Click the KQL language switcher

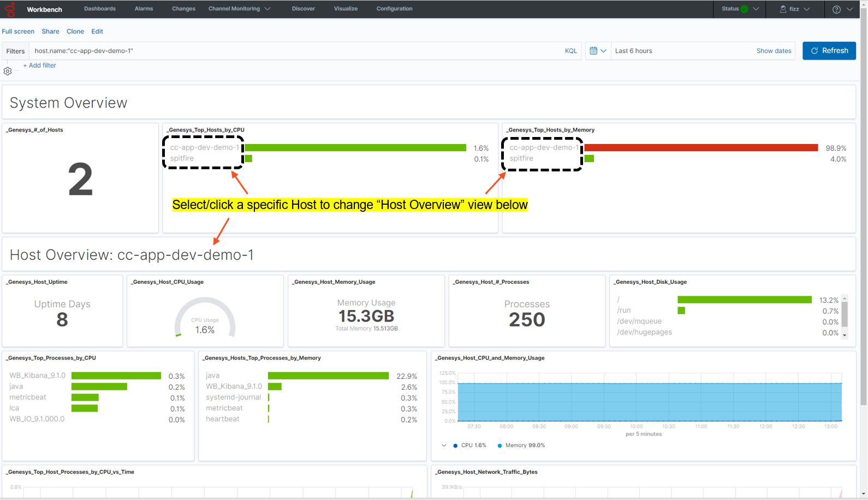(571, 51)
